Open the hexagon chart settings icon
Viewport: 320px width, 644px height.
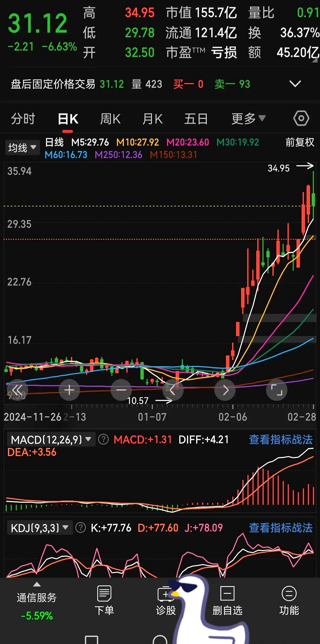(301, 119)
